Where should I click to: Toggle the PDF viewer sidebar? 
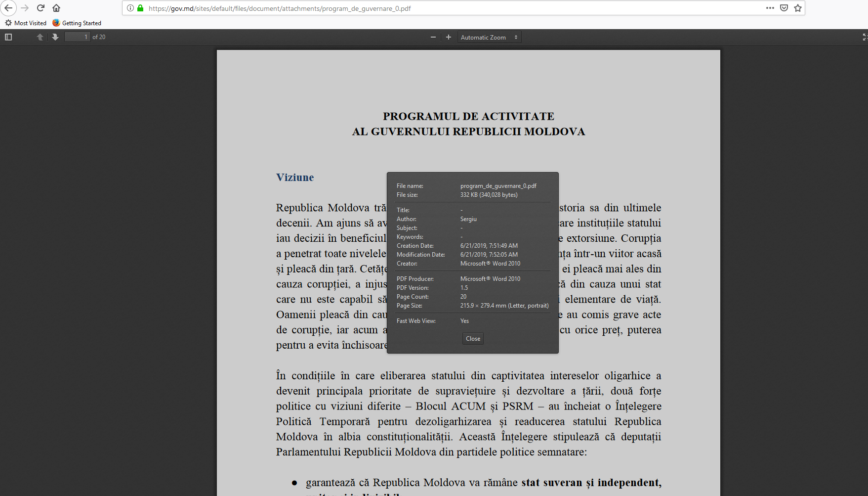[8, 37]
